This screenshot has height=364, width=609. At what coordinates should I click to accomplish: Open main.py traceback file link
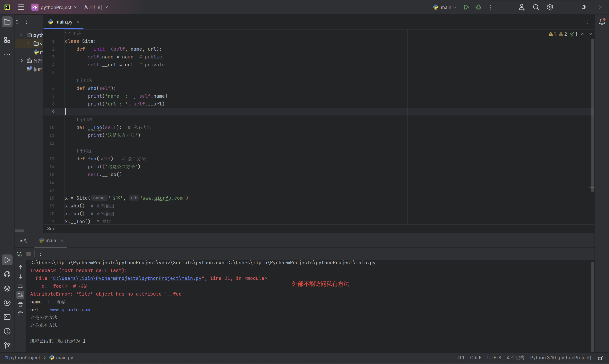coord(127,278)
